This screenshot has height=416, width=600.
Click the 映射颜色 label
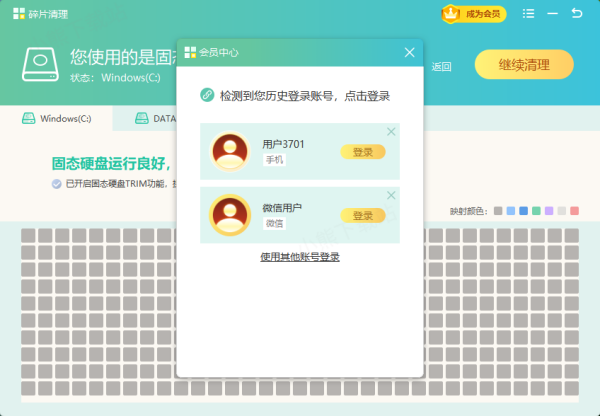pos(469,211)
